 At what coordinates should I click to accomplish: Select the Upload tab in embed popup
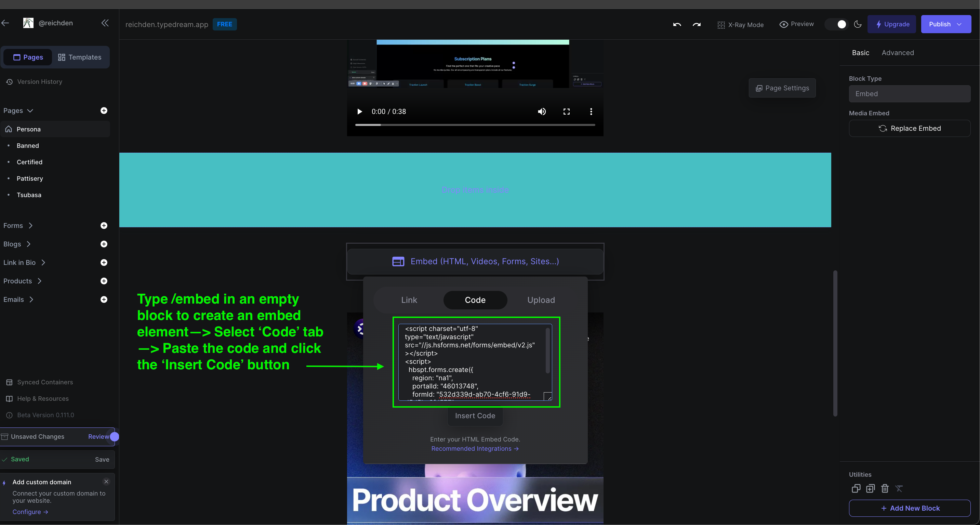pyautogui.click(x=541, y=300)
